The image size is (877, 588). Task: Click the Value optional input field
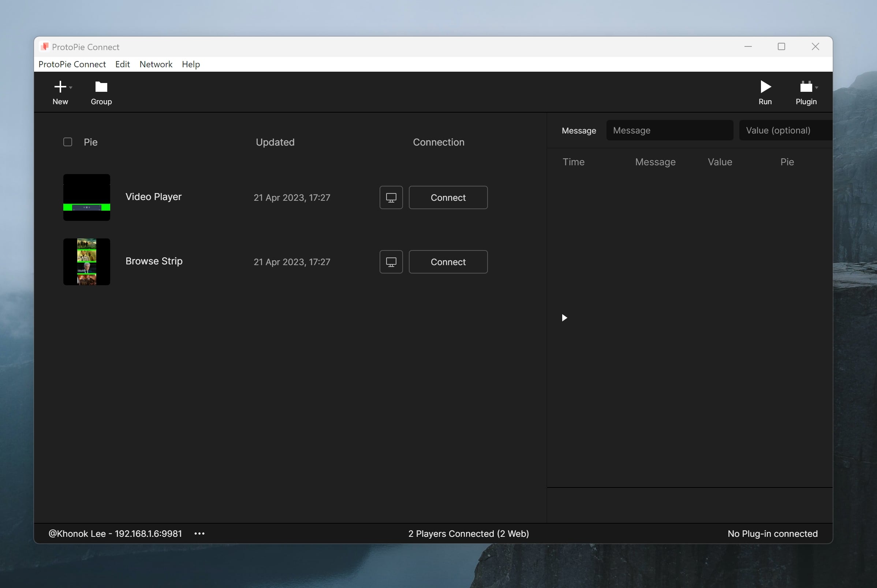coord(785,130)
